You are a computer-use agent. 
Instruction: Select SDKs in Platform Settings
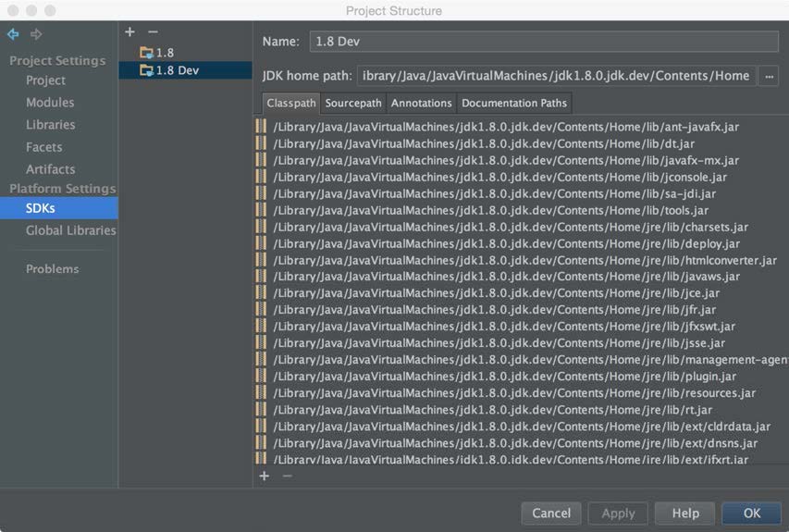[59, 208]
